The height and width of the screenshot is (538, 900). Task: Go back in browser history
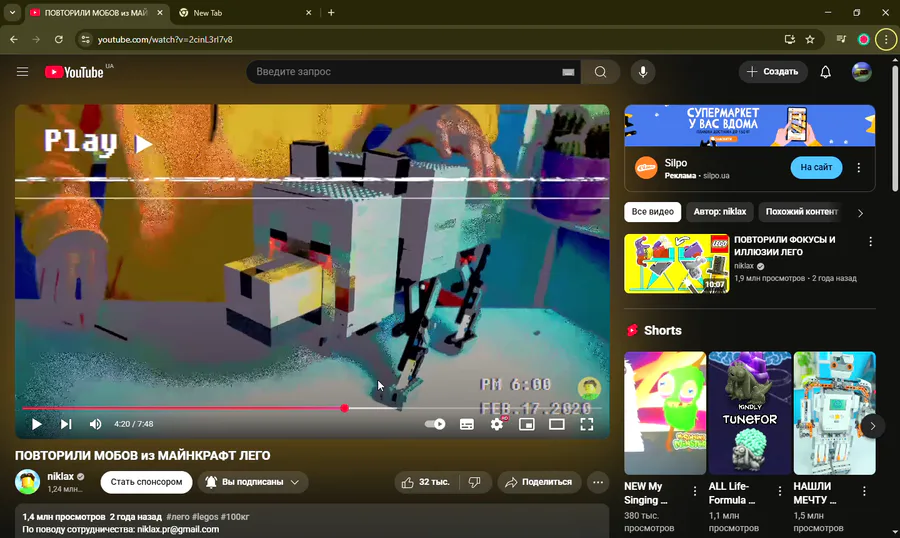(x=14, y=40)
